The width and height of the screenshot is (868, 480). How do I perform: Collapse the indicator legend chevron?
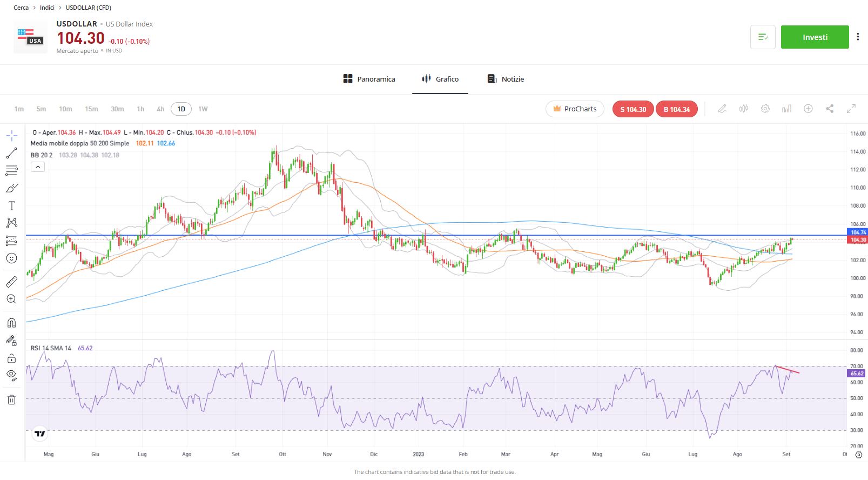[38, 167]
